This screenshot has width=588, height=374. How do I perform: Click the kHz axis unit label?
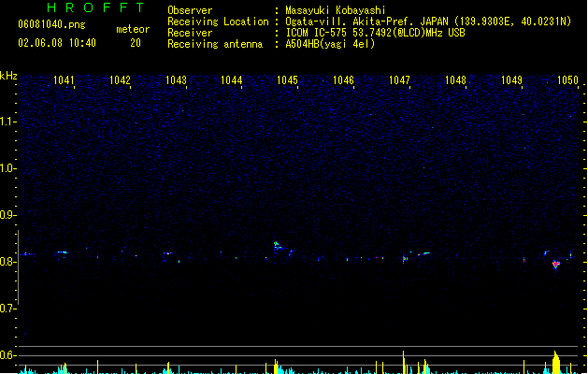click(x=8, y=76)
